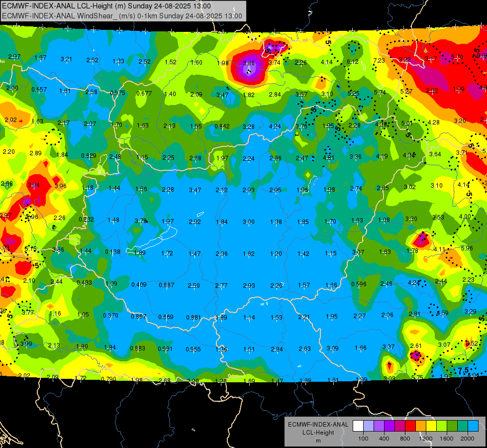Click the wind shear value "0.433"
The image size is (487, 448).
click(x=85, y=282)
